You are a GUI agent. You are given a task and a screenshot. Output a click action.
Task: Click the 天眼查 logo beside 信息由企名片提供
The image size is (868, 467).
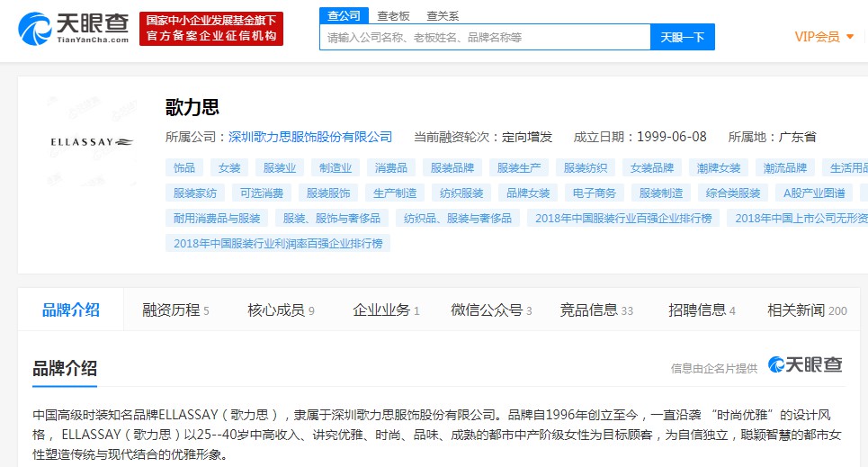(x=805, y=364)
